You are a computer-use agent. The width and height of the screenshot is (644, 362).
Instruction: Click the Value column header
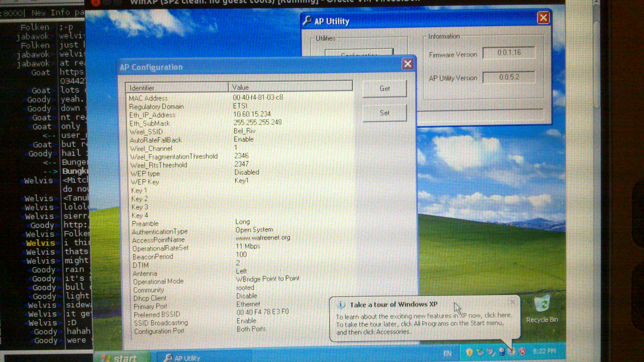point(289,87)
